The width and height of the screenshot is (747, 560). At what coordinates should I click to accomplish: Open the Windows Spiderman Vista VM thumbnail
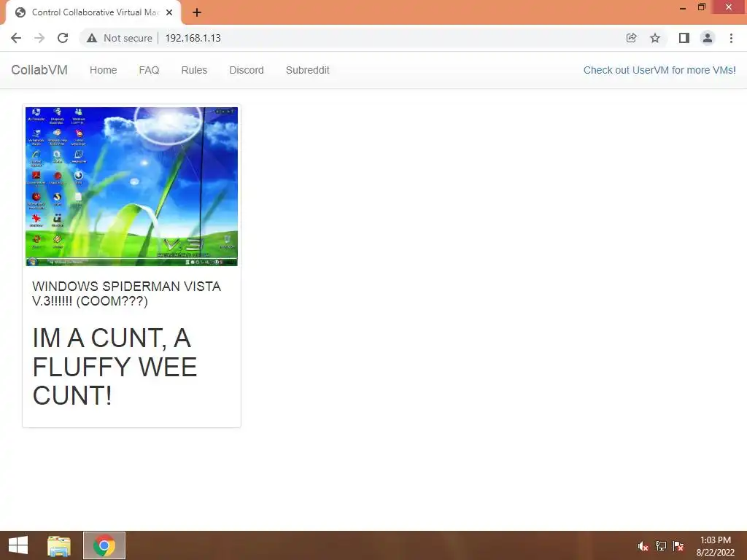tap(131, 186)
